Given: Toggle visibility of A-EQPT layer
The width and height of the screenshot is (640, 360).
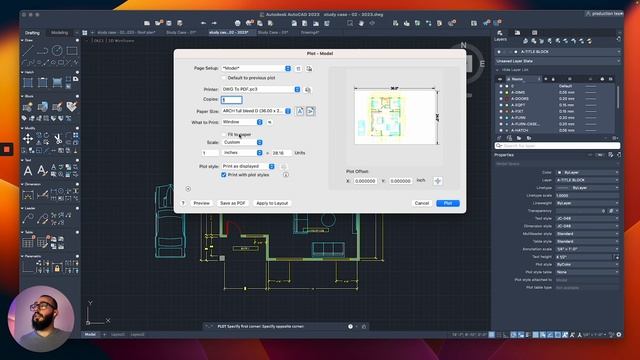Looking at the screenshot, I should pos(501,105).
